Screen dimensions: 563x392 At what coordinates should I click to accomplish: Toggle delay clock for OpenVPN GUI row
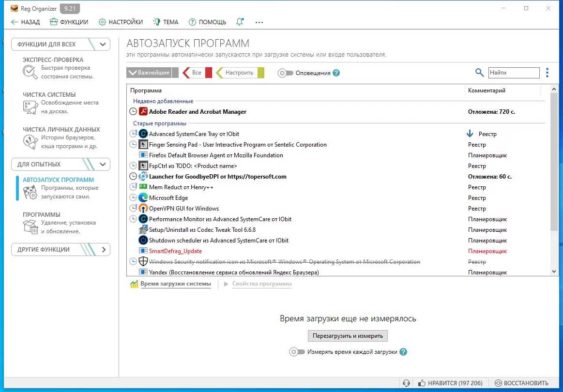coord(133,208)
